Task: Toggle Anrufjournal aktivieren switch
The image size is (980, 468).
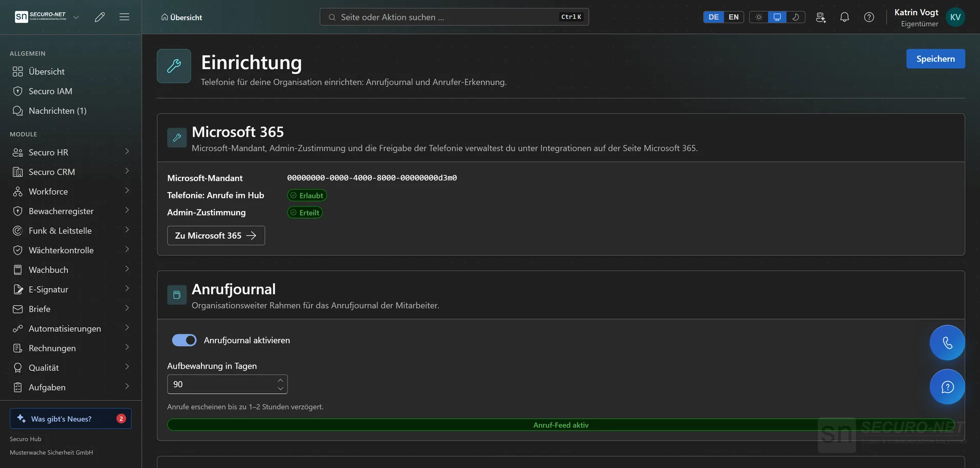Action: click(184, 340)
